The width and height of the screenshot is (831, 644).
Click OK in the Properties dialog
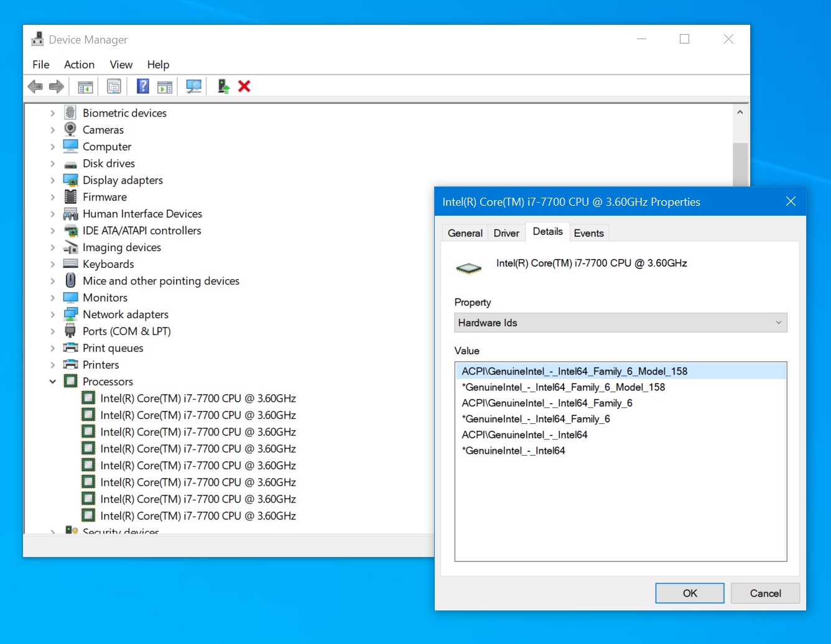coord(690,593)
